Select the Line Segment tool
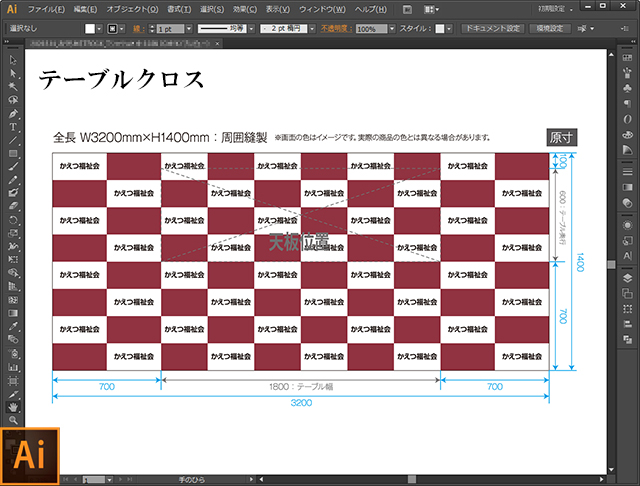The height and width of the screenshot is (486, 640). tap(13, 140)
